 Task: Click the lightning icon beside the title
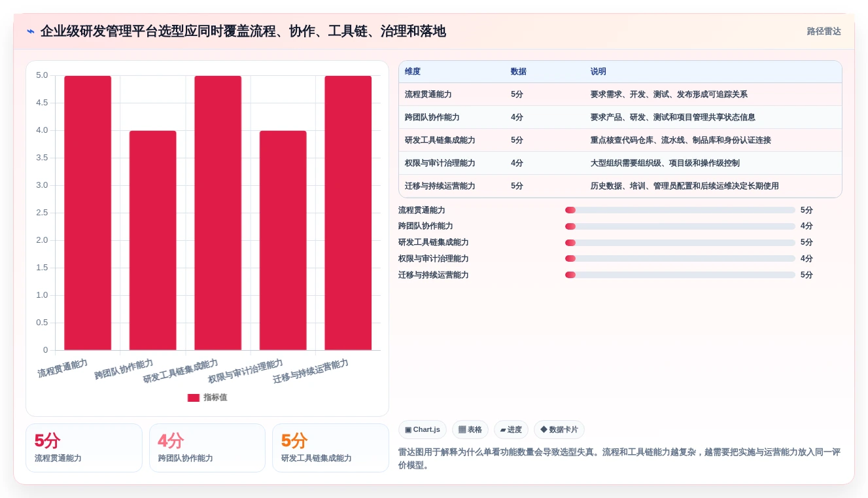pyautogui.click(x=31, y=31)
